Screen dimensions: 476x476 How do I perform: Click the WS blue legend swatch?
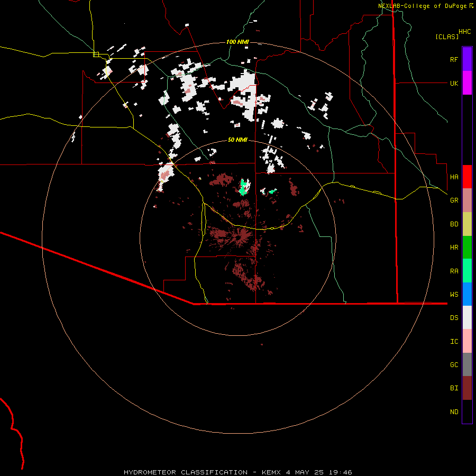click(x=467, y=294)
